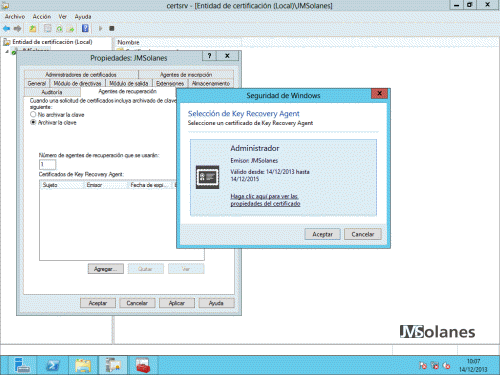This screenshot has width=500, height=375.
Task: Switch to certsrv console taskbar icon
Action: [113, 365]
